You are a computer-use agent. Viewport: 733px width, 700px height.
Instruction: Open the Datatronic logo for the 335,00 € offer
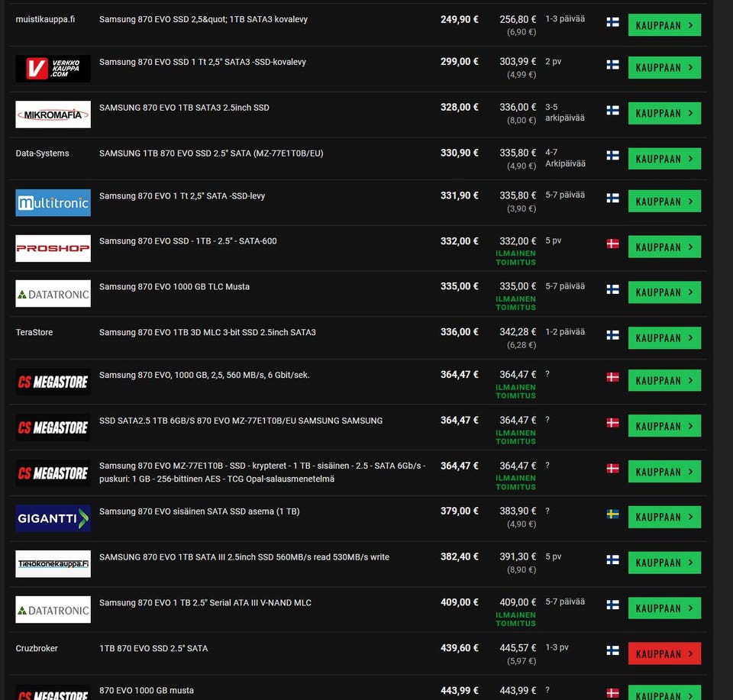coord(53,293)
